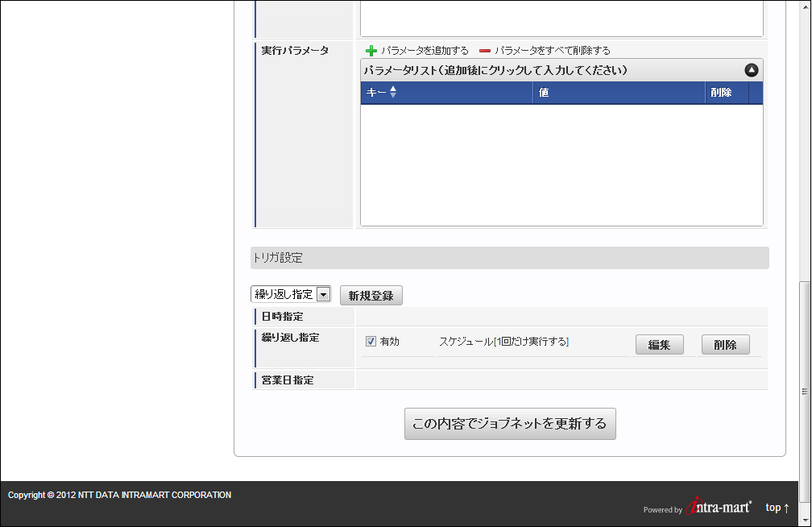
Task: Click the scrollbar up arrow
Action: tap(805, 6)
